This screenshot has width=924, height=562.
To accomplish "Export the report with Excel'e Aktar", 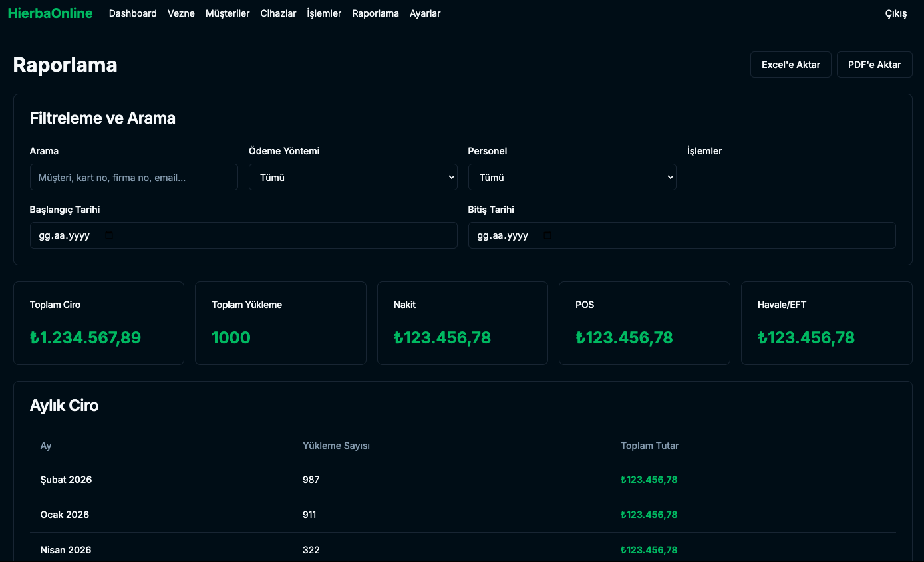I will [790, 65].
